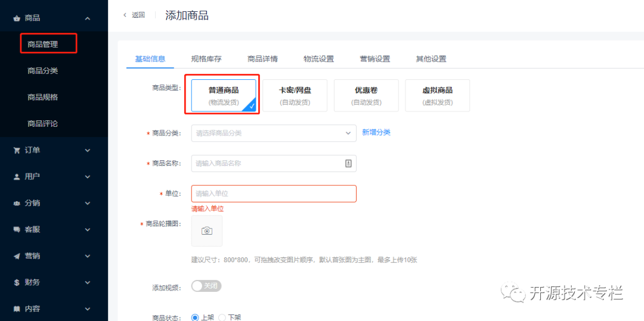This screenshot has height=321, width=644.
Task: Open the 商品分类 dropdown
Action: (274, 133)
